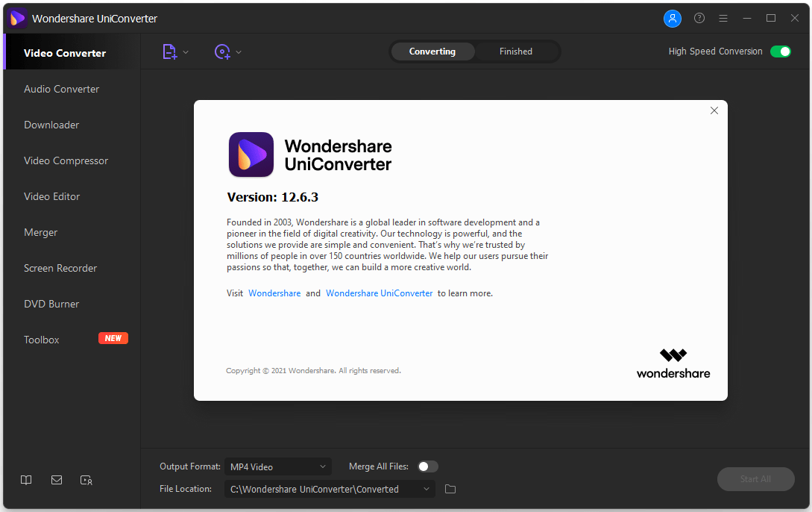Close the About dialog
The image size is (812, 512).
point(714,110)
